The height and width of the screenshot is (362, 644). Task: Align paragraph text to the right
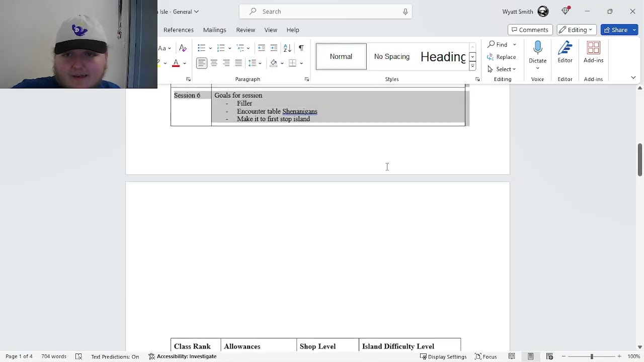click(226, 63)
